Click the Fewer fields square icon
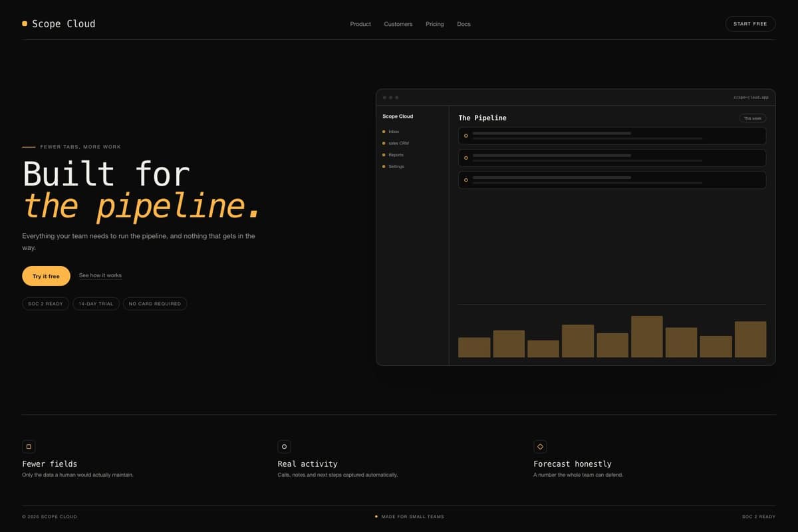 click(29, 447)
